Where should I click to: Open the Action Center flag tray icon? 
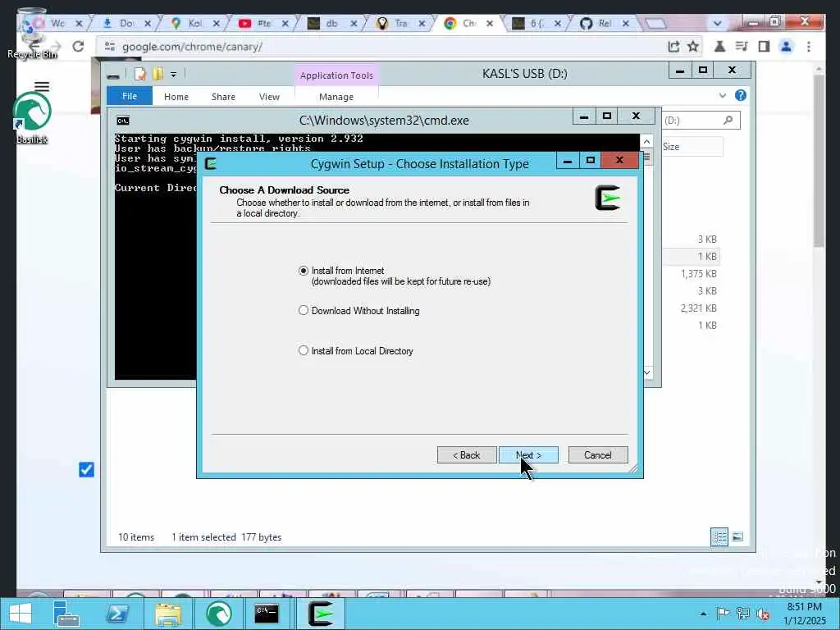[723, 614]
